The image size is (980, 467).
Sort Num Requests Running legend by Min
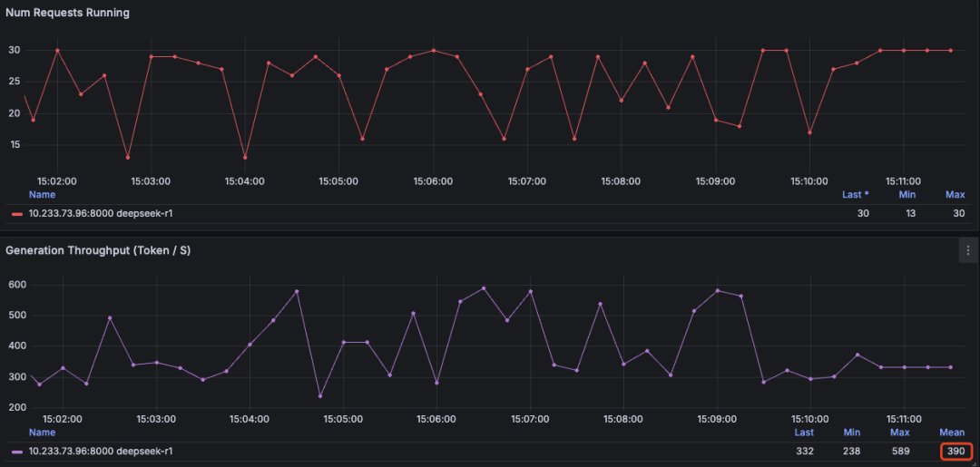tap(907, 194)
